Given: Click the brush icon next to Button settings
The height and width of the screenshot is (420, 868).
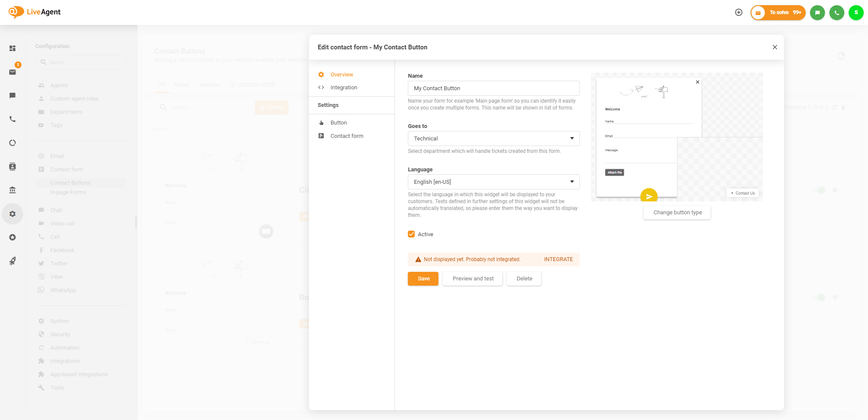Looking at the screenshot, I should (321, 122).
